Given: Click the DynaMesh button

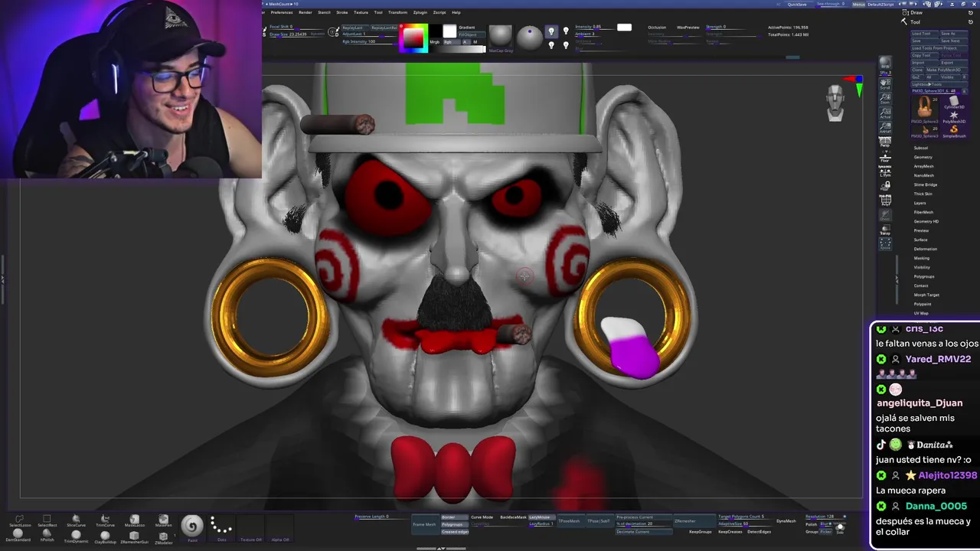Looking at the screenshot, I should [786, 521].
